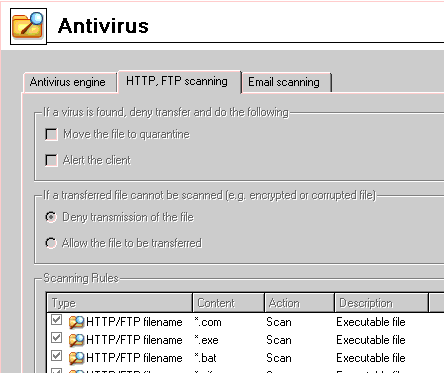Click the Antivirus folder magnifier icon
The height and width of the screenshot is (373, 444).
[28, 26]
